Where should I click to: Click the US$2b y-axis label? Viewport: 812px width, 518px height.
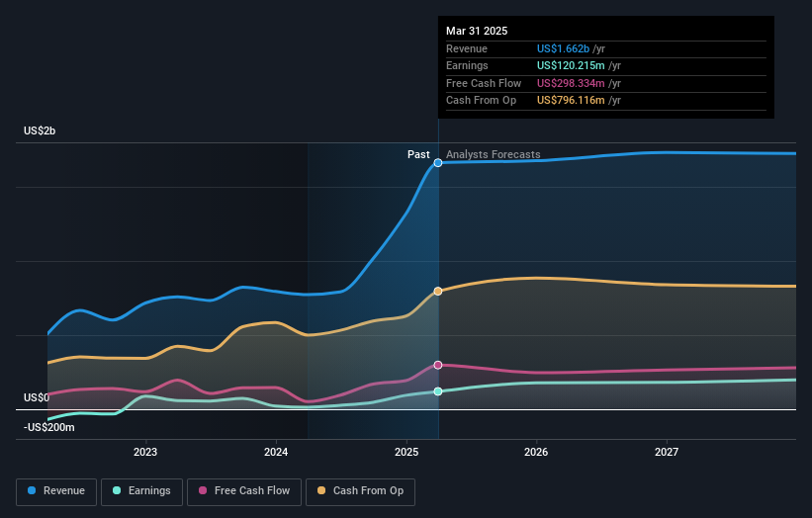(x=40, y=130)
